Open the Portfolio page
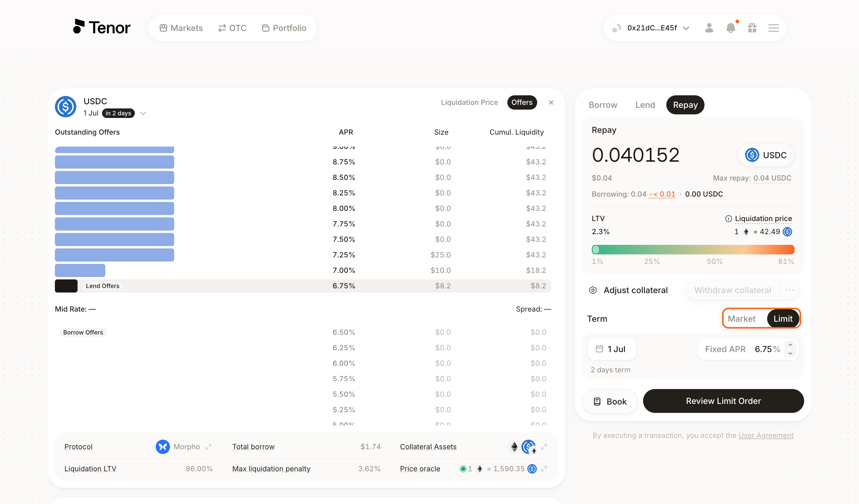Screen dimensions: 859x504 [x=284, y=28]
